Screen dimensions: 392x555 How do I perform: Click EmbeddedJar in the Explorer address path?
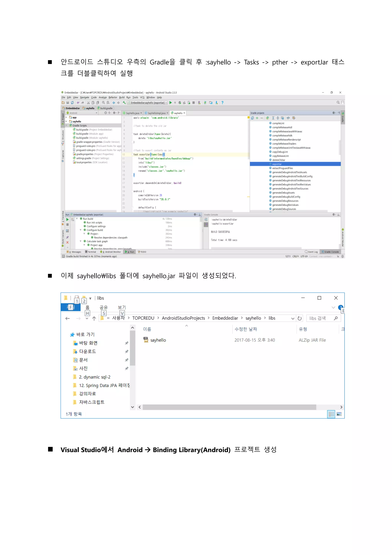(225, 318)
